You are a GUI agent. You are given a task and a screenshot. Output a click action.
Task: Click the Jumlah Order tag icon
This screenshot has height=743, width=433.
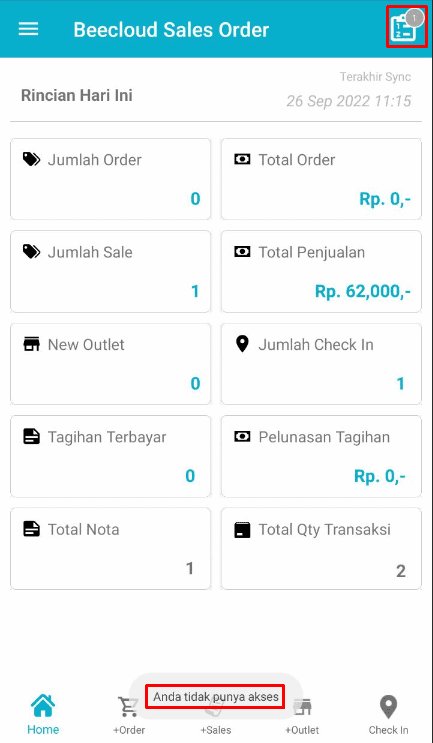pos(32,159)
